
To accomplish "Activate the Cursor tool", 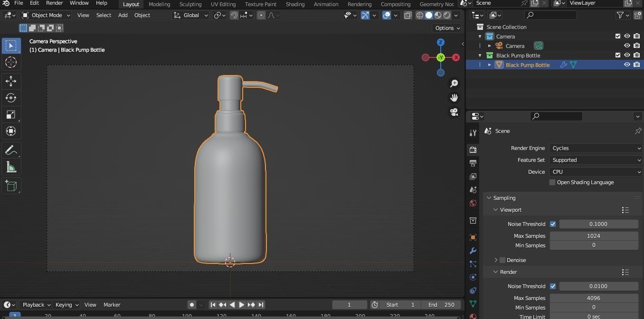I will [11, 62].
